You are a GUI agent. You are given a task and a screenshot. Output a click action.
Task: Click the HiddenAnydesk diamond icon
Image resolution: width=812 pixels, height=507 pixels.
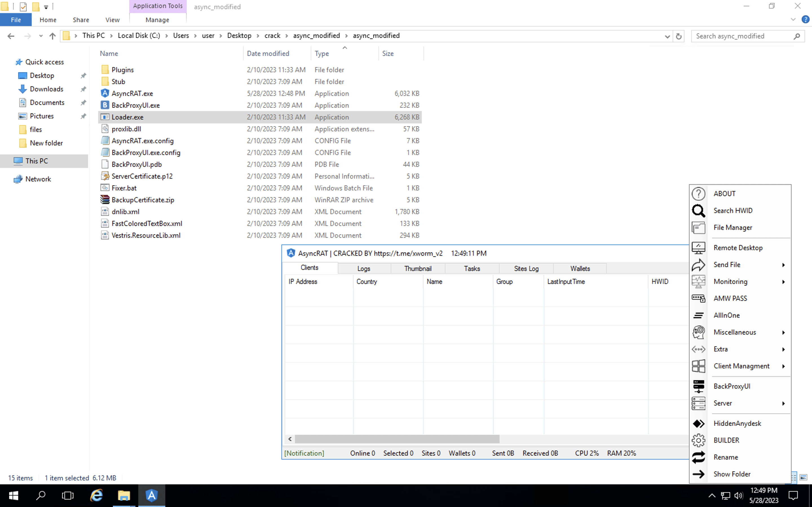tap(698, 424)
